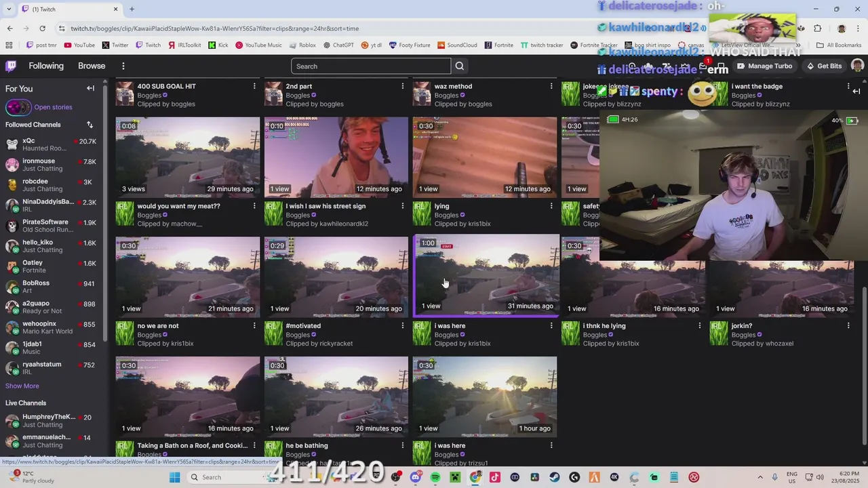Screen dimensions: 868x488
Task: Play the 1 hour ago sunset clip thumbnail
Action: 485,397
